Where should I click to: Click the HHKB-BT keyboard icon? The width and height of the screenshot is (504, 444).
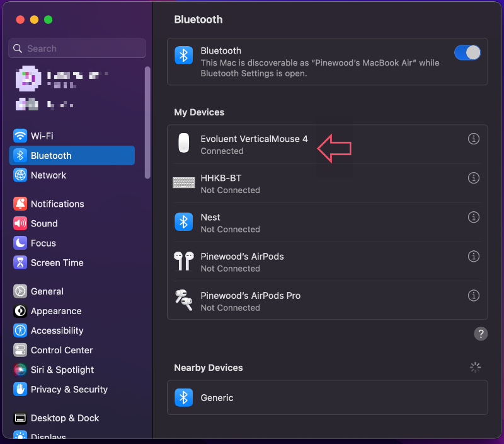183,182
